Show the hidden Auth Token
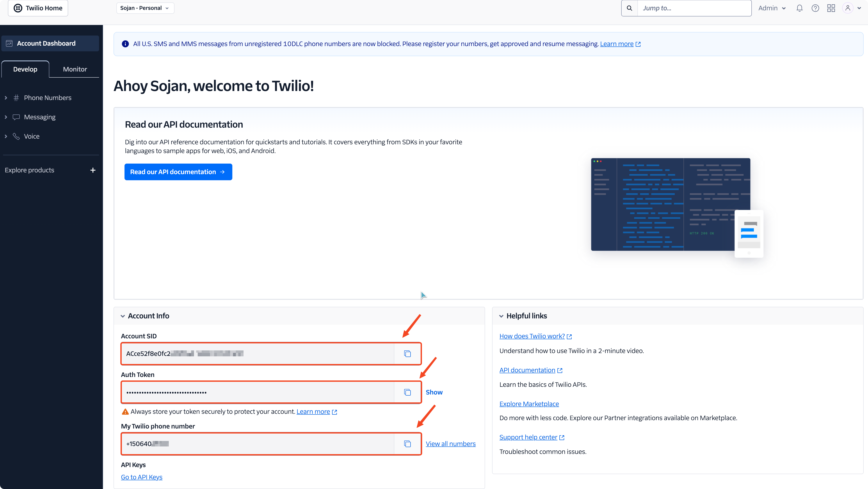The height and width of the screenshot is (489, 868). (x=434, y=392)
